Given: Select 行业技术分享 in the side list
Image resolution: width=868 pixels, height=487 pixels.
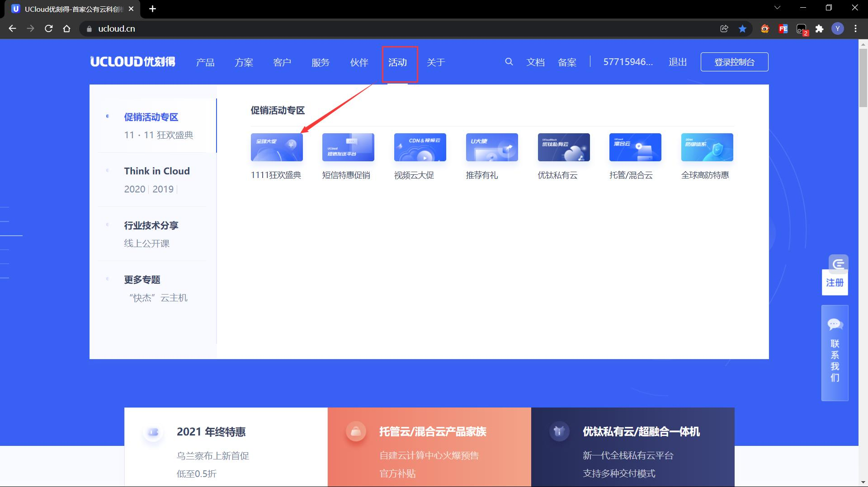Looking at the screenshot, I should pos(151,225).
